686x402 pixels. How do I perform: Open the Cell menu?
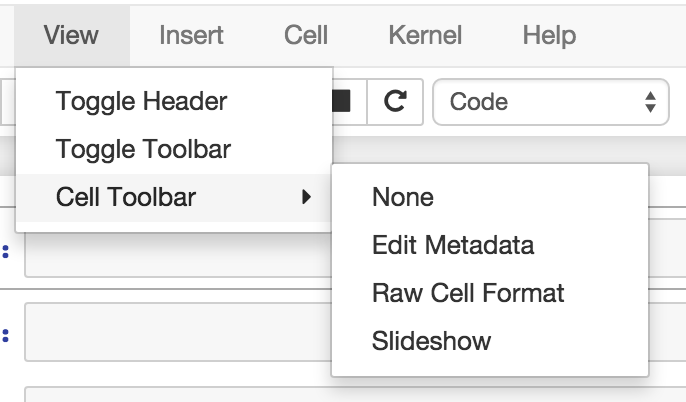(305, 36)
